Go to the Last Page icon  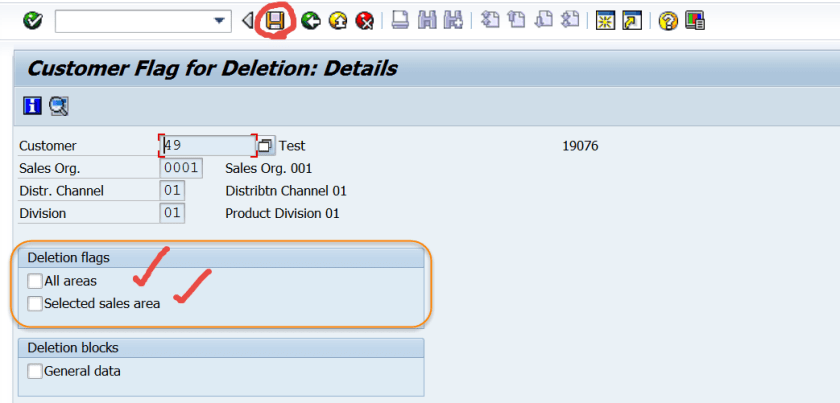[x=569, y=21]
